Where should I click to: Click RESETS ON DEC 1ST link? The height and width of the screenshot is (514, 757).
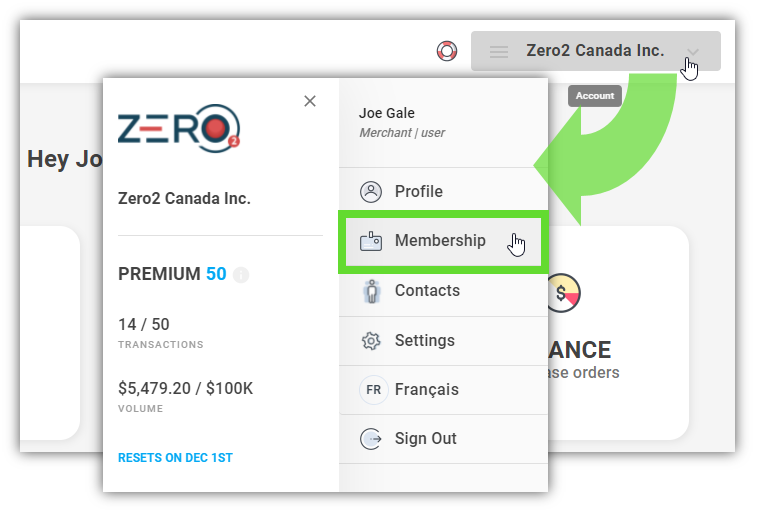coord(175,458)
